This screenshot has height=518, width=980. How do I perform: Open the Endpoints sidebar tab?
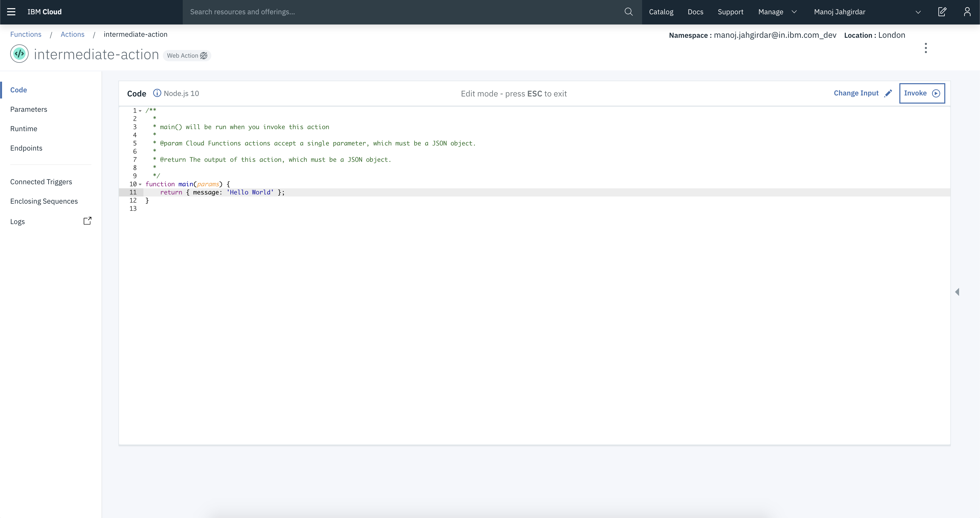(26, 148)
